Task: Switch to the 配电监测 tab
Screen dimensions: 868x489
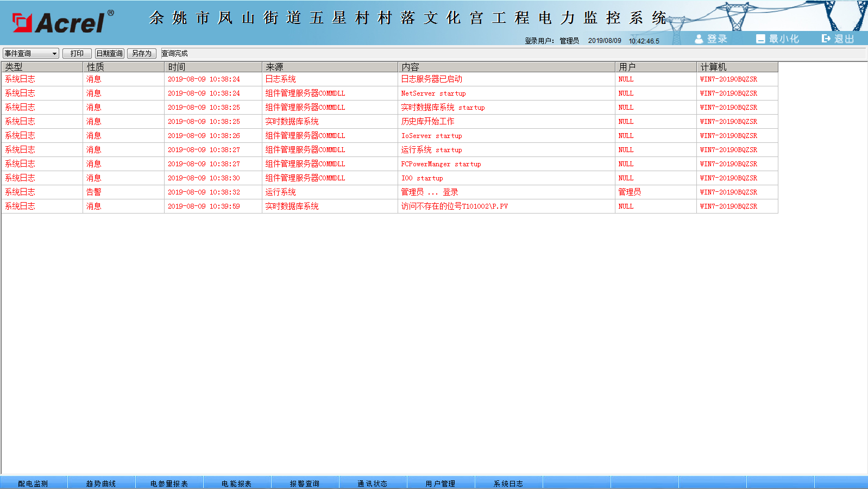Action: 33,483
